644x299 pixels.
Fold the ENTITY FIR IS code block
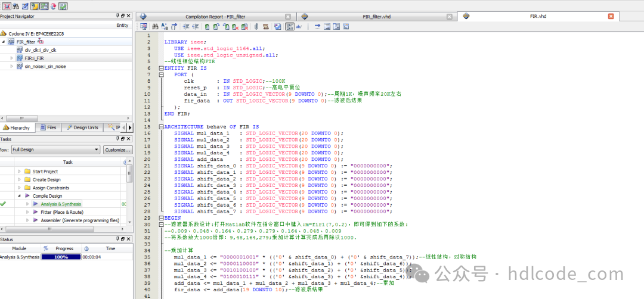(162, 68)
